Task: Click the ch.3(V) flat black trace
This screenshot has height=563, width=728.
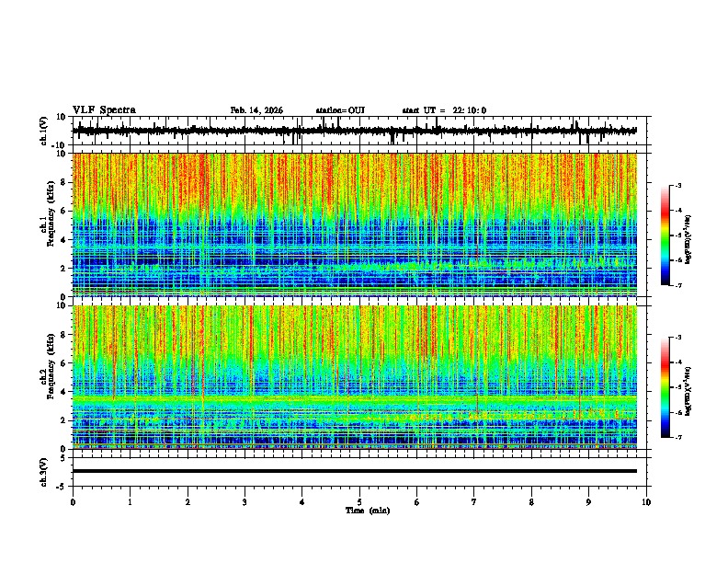Action: point(355,471)
